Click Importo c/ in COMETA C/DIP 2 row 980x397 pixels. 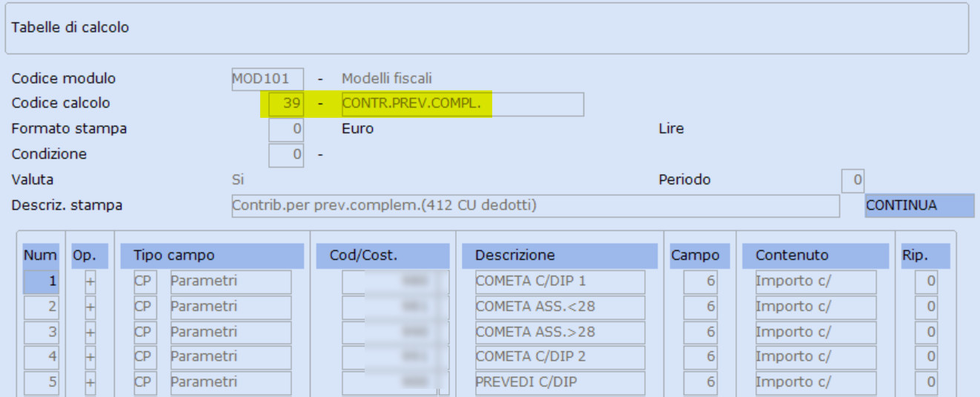815,358
